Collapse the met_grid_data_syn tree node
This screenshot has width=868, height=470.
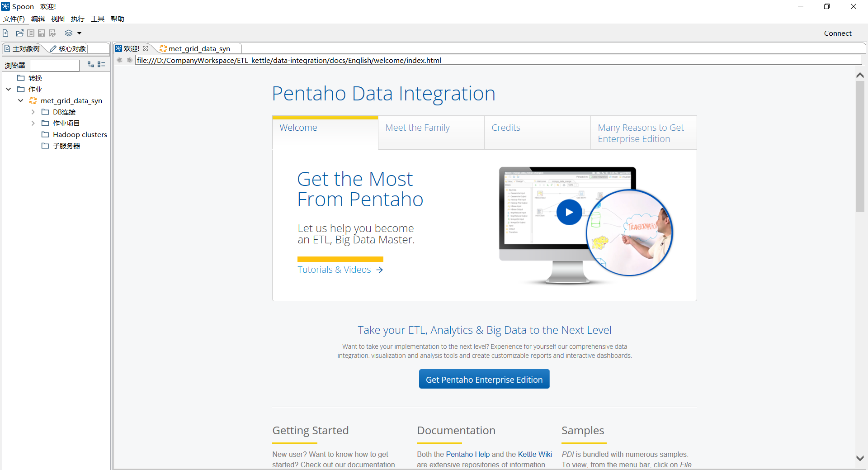click(x=21, y=100)
